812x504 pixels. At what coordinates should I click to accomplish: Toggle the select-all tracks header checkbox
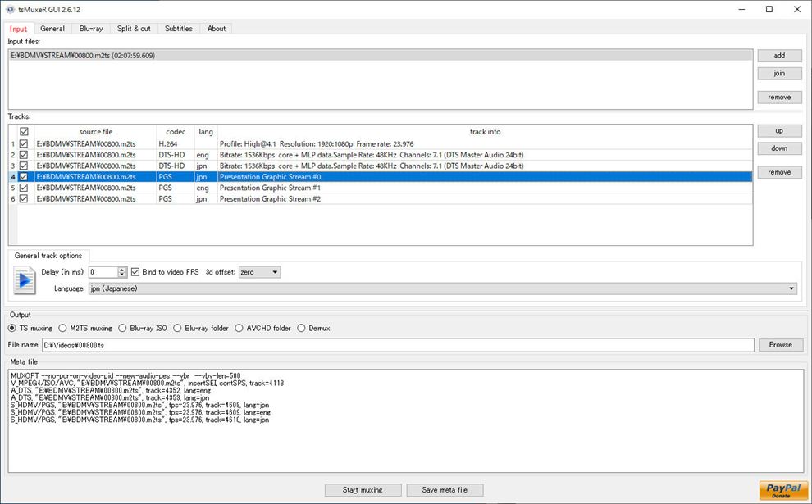click(x=24, y=131)
